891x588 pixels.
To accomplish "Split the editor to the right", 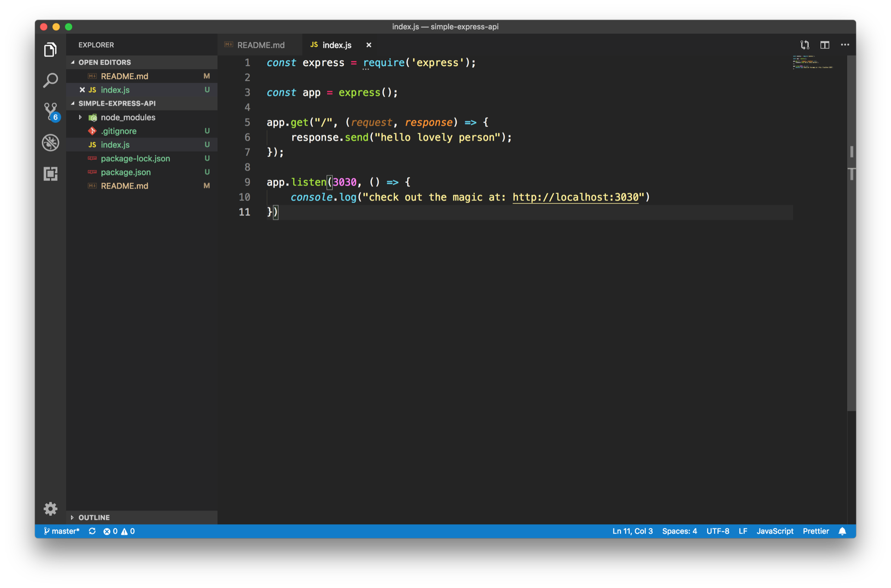I will 825,45.
